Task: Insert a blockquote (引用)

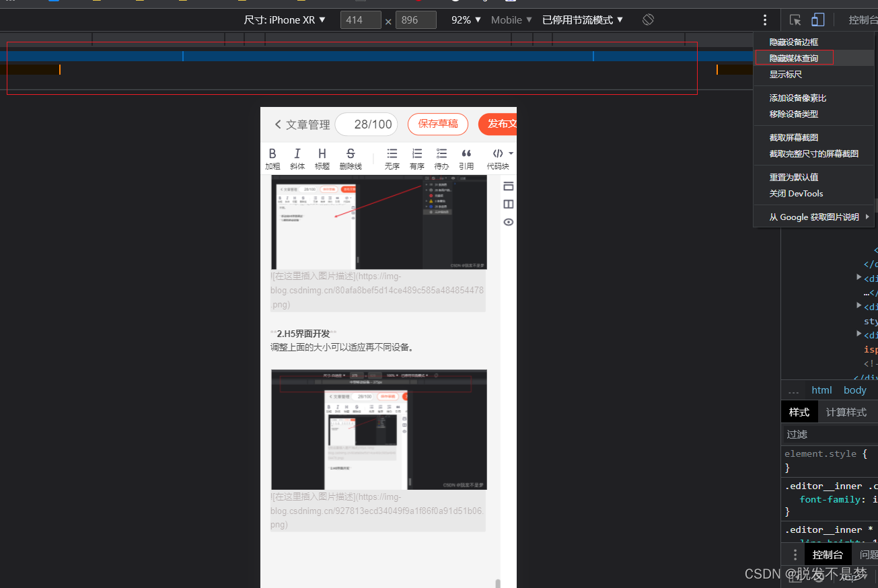Action: click(x=466, y=153)
